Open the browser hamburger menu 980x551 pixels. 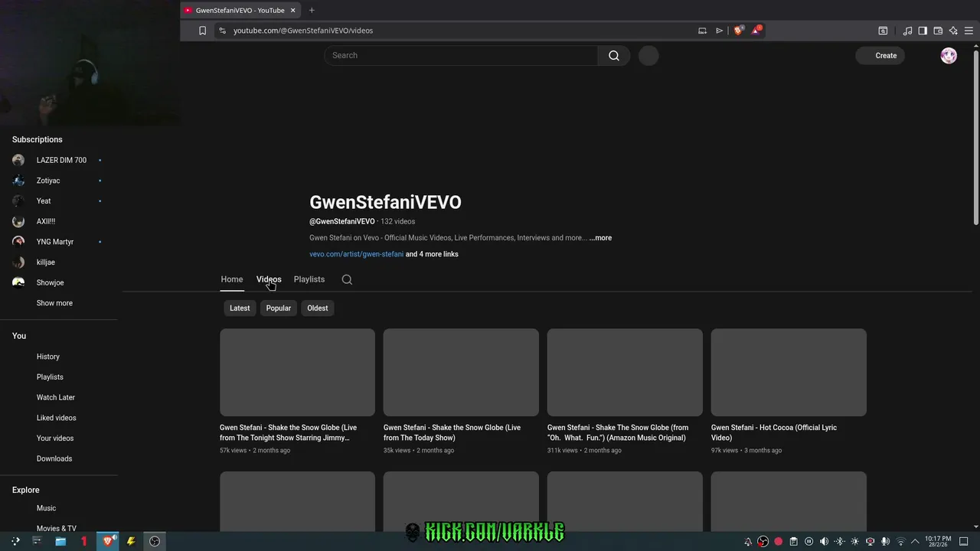[969, 31]
